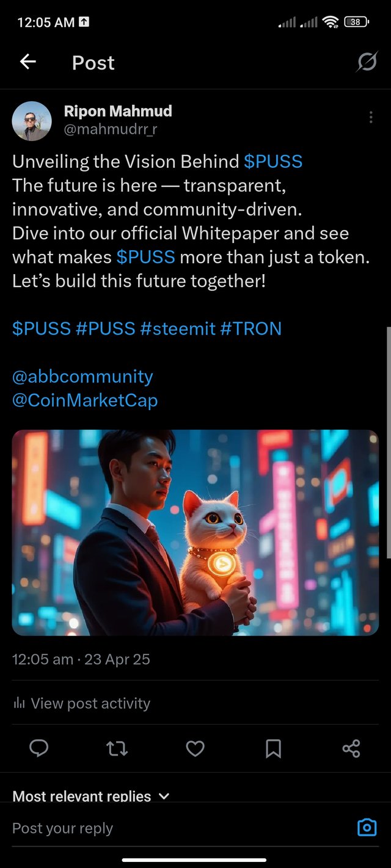Open View post activity
Image resolution: width=391 pixels, height=868 pixels.
[81, 703]
